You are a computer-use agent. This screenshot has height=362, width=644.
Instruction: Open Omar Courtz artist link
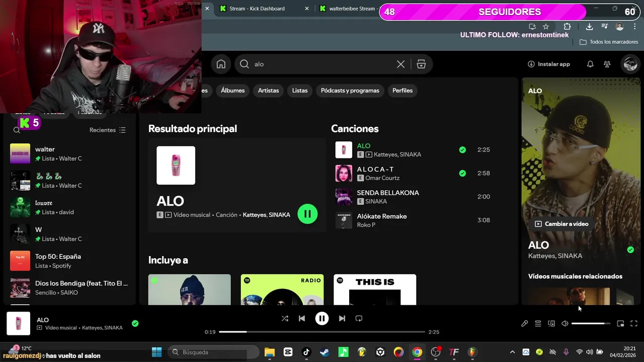tap(382, 178)
